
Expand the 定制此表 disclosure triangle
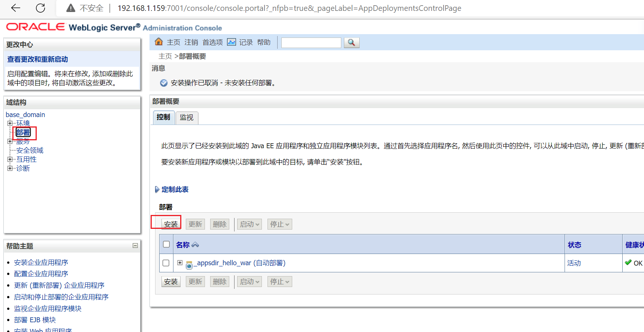click(x=157, y=189)
